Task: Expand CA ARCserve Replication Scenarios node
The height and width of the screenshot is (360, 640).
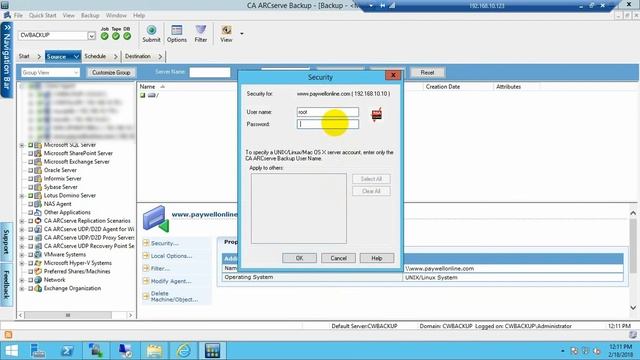Action: point(22,221)
